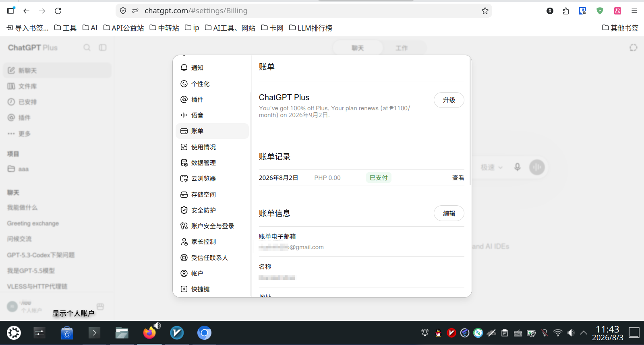Click the browser back arrow
Image resolution: width=644 pixels, height=345 pixels.
pos(27,11)
